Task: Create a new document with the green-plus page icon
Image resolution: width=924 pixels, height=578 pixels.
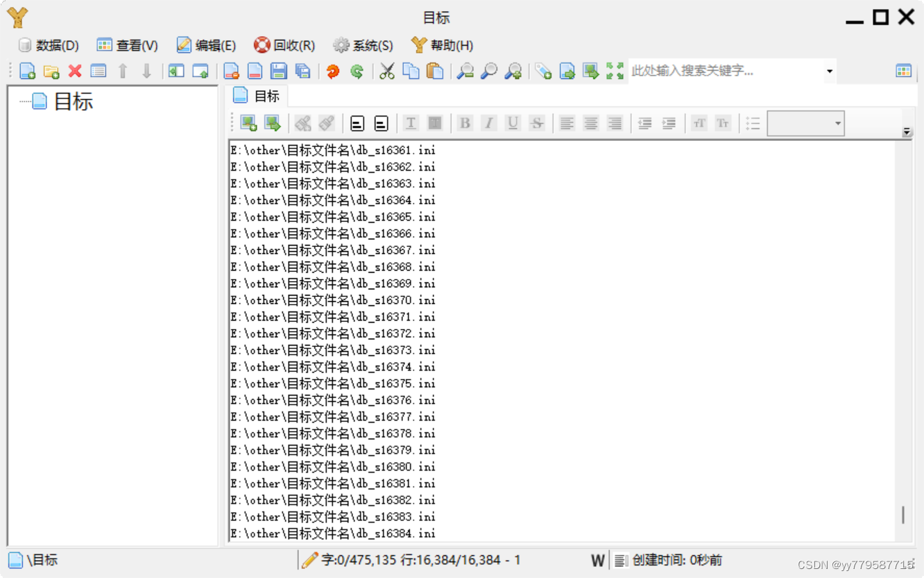Action: coord(27,71)
